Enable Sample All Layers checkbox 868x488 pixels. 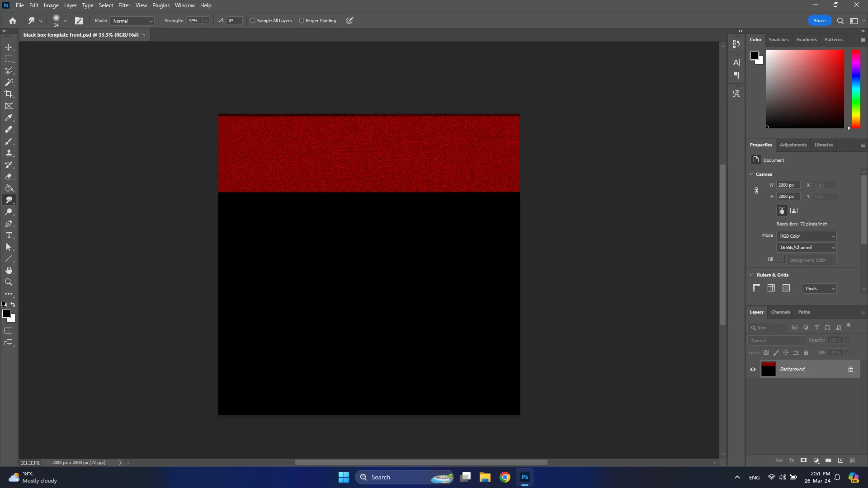point(253,21)
